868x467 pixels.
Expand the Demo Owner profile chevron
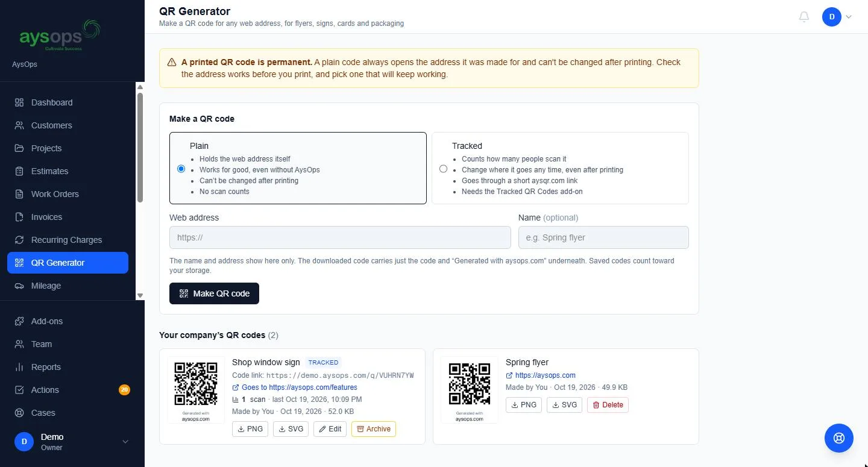click(x=125, y=442)
